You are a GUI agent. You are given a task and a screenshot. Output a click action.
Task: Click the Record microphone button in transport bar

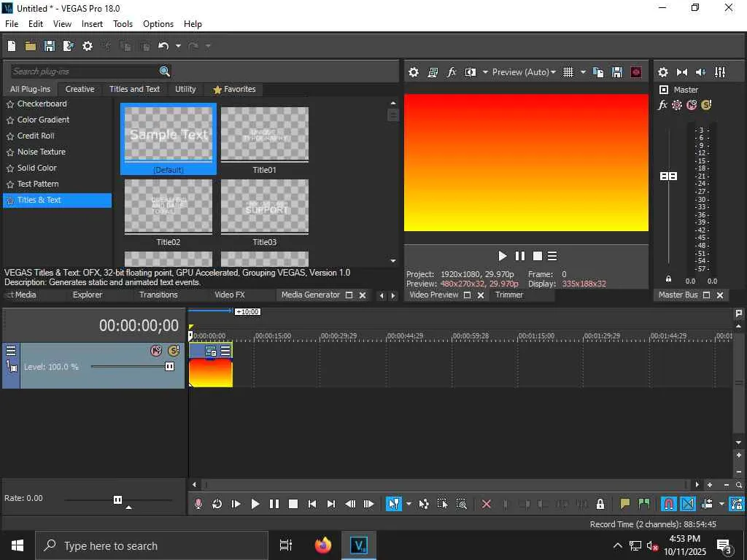pyautogui.click(x=198, y=504)
